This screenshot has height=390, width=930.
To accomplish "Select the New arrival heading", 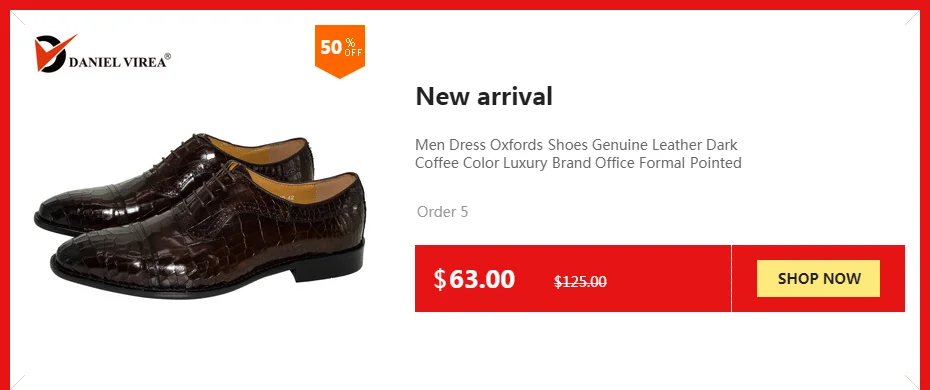I will tap(484, 96).
